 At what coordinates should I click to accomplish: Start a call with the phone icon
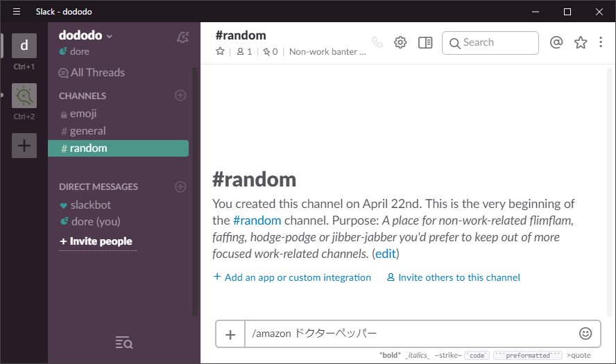(377, 42)
